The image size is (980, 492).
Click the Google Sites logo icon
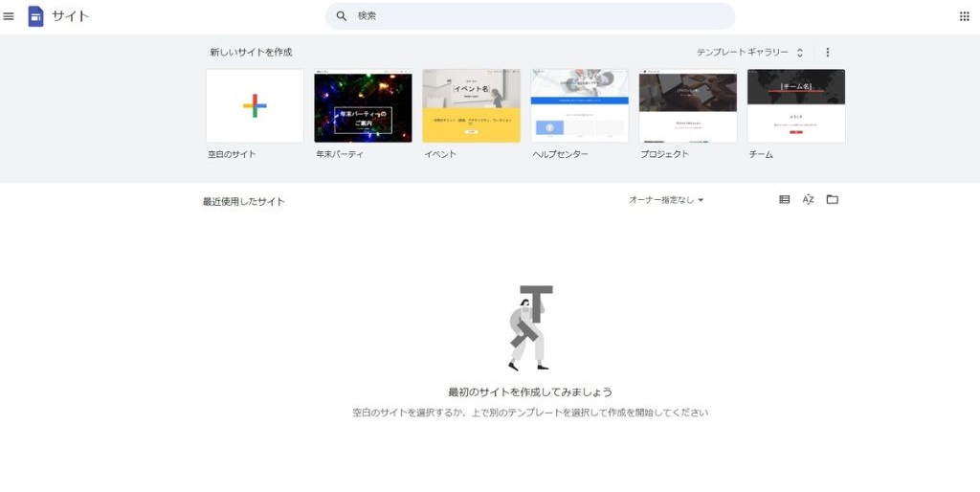pos(36,16)
